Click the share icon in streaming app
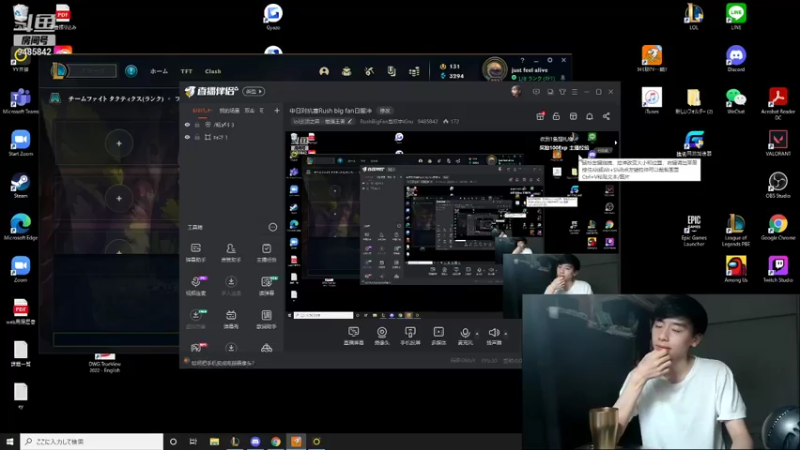The height and width of the screenshot is (450, 800). (x=606, y=116)
